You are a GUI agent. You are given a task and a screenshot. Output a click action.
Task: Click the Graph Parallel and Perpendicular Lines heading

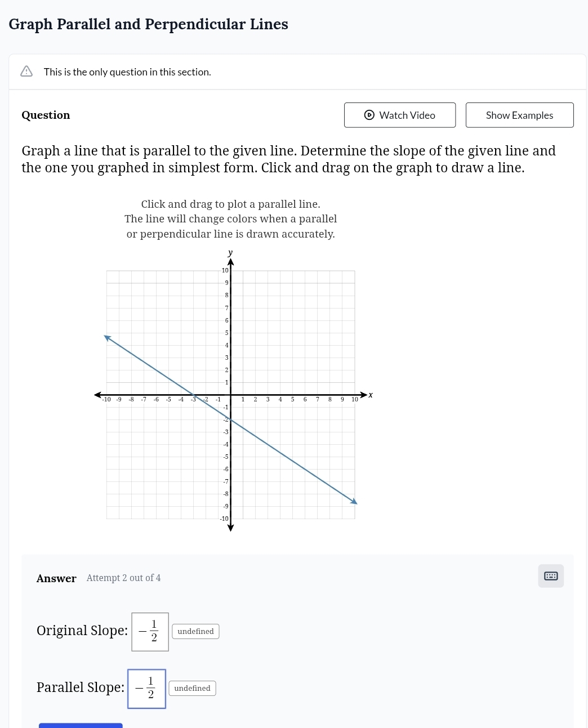coord(148,24)
